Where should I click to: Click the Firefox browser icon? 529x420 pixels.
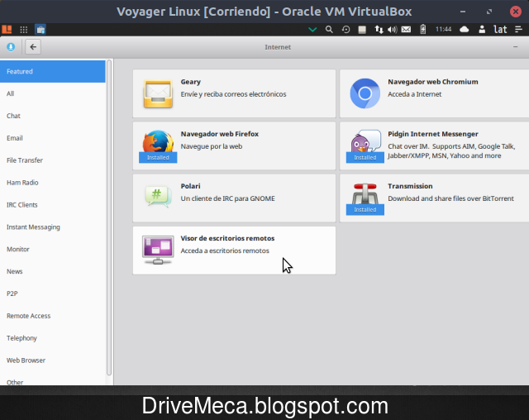tap(158, 142)
